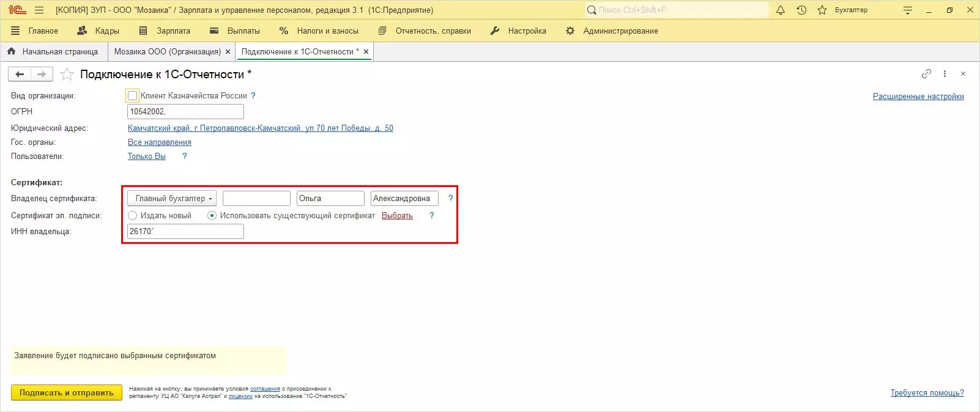
Task: Click the Бухгалтер user name in title bar
Action: [x=851, y=10]
